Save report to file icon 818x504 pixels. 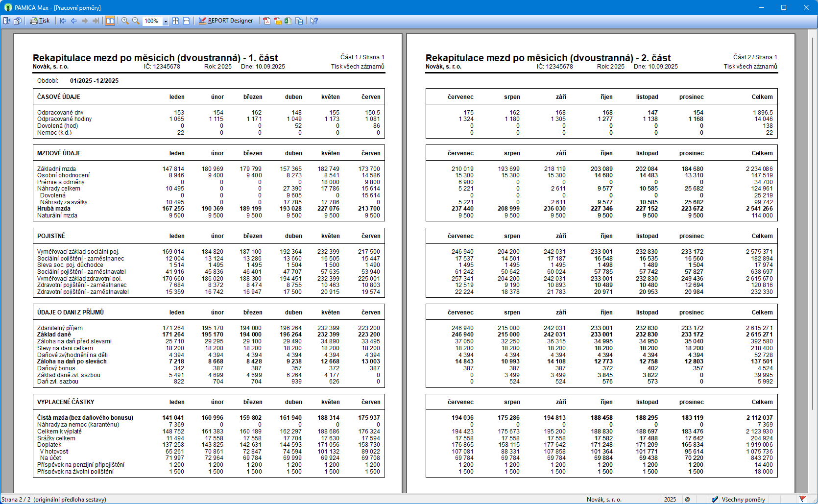click(x=299, y=21)
